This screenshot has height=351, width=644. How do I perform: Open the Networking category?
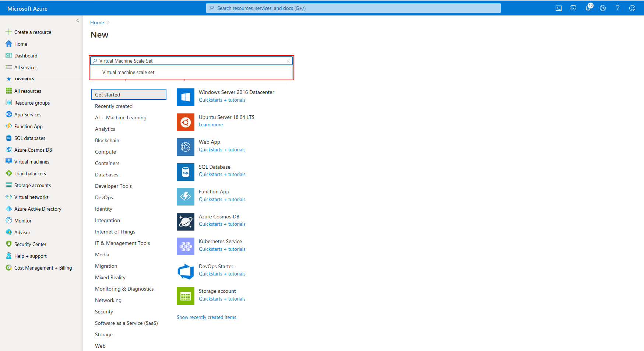pos(108,300)
